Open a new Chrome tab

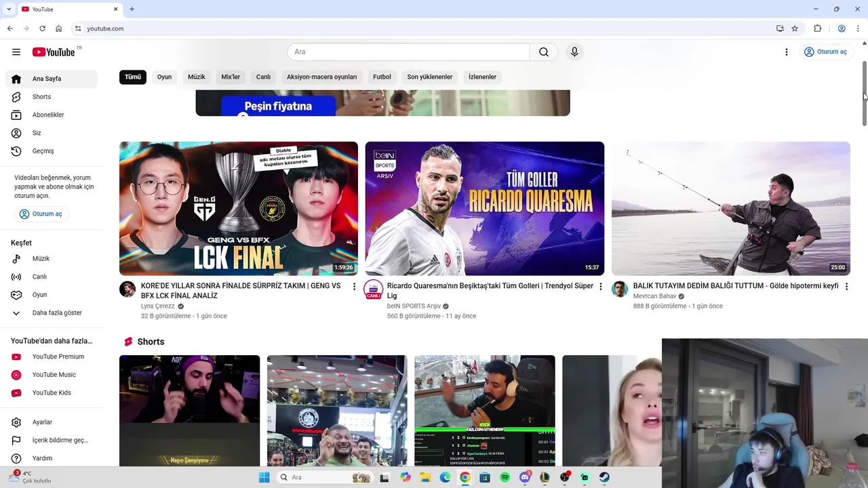[x=132, y=9]
